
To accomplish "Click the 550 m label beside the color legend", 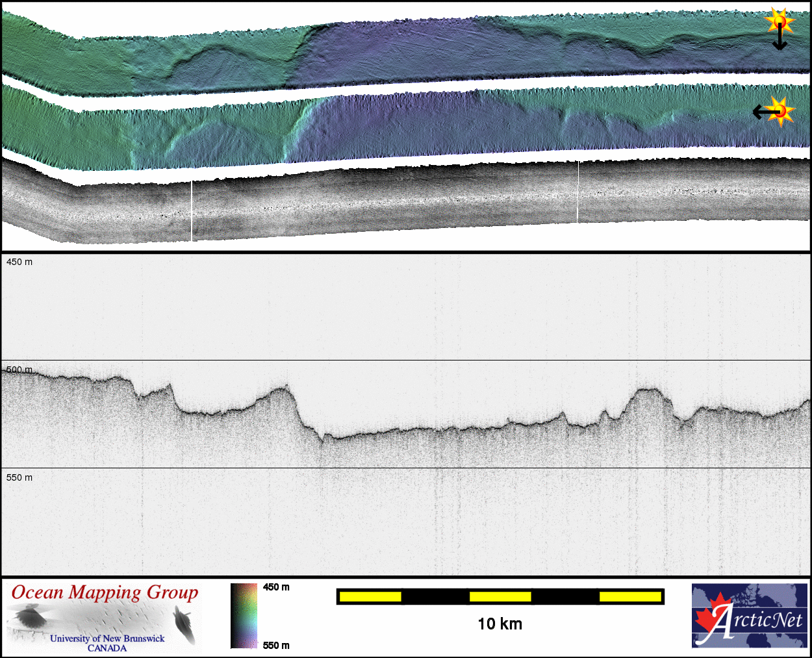I will (x=276, y=645).
